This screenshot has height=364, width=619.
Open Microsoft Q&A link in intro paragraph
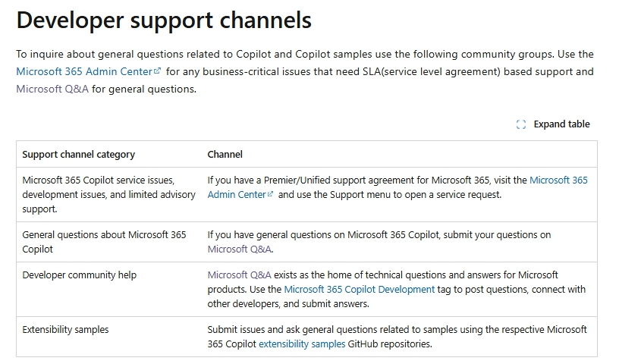[52, 89]
